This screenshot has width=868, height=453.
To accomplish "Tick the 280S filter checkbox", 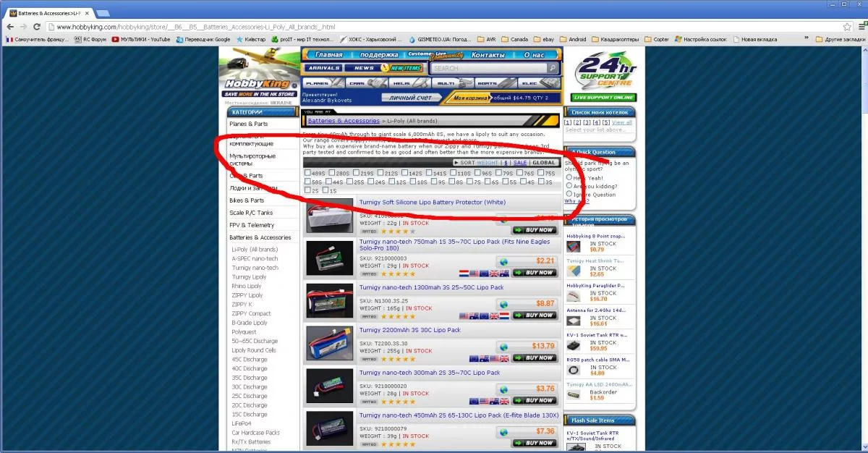I will (x=331, y=173).
